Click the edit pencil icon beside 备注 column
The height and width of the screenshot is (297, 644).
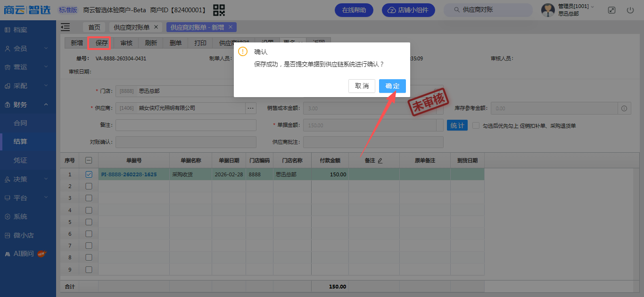[x=380, y=161]
